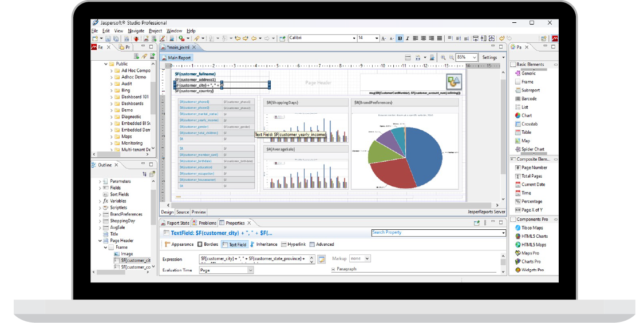Open the Markup none dropdown
Screen dimensions: 644x323
[x=360, y=258]
